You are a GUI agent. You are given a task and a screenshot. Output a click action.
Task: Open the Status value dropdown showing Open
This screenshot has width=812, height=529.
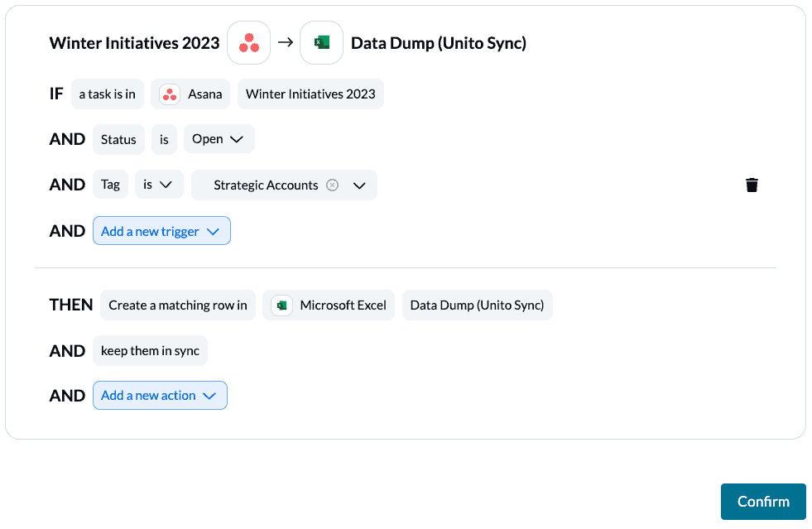[x=219, y=139]
